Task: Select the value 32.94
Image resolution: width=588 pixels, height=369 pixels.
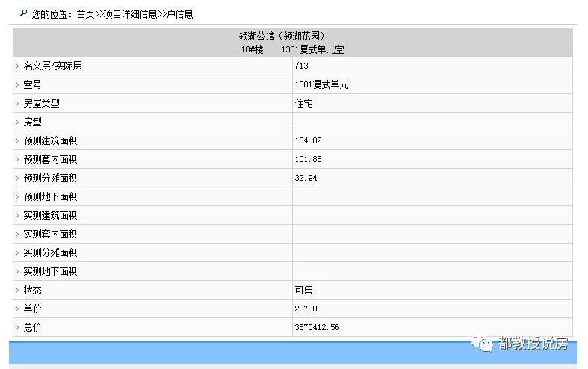Action: coord(306,178)
